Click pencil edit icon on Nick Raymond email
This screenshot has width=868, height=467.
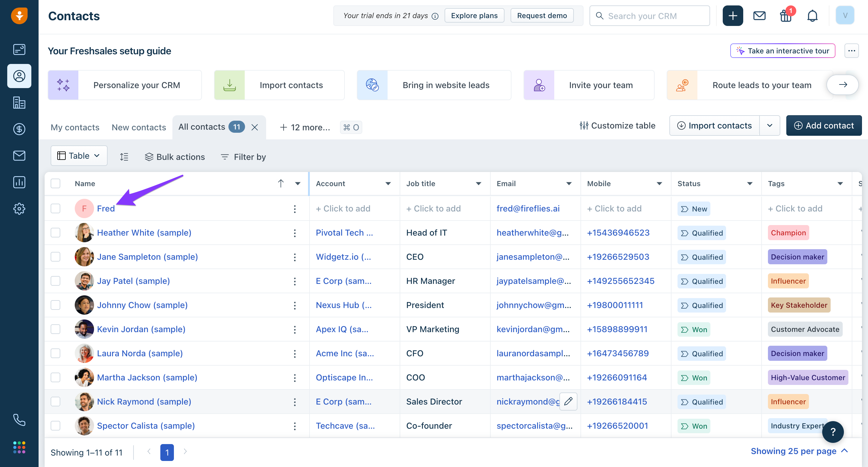pos(568,401)
